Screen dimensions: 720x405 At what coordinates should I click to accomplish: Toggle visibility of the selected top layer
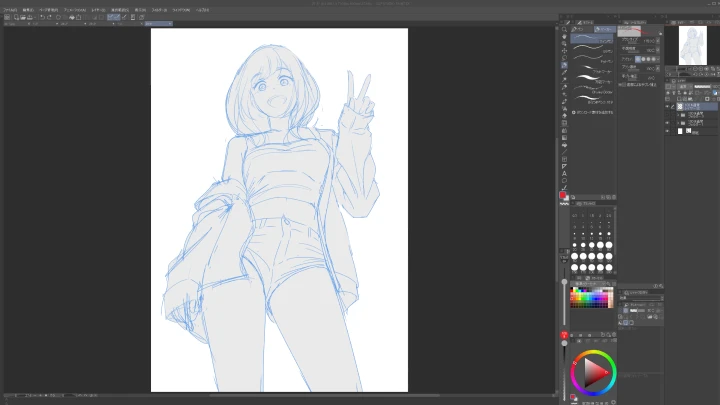(667, 105)
